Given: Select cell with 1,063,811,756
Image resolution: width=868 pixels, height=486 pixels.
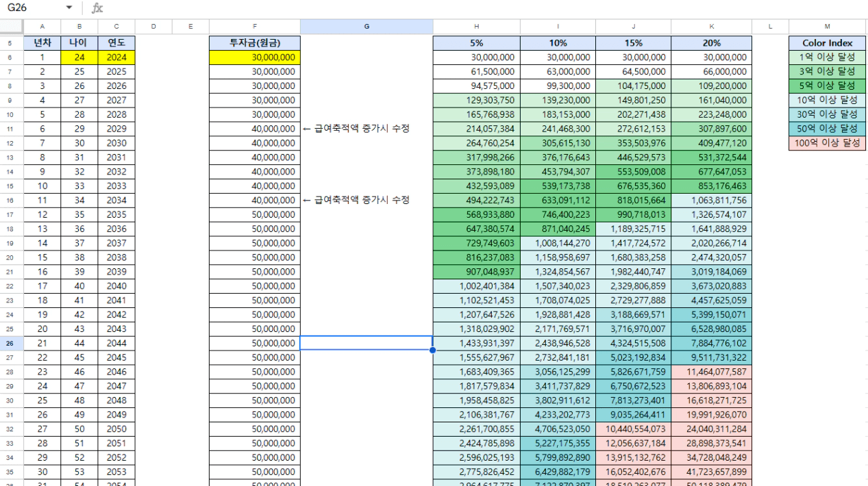Looking at the screenshot, I should pyautogui.click(x=711, y=200).
